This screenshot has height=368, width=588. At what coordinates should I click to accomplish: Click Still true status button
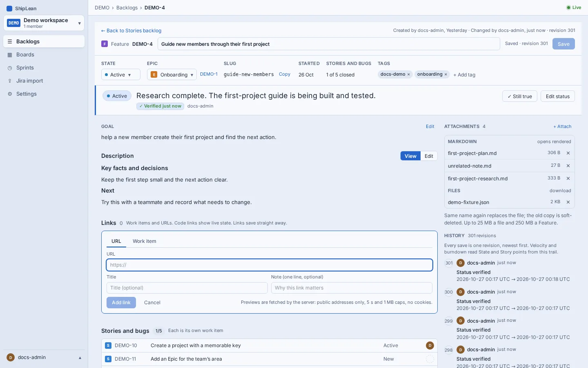point(519,96)
